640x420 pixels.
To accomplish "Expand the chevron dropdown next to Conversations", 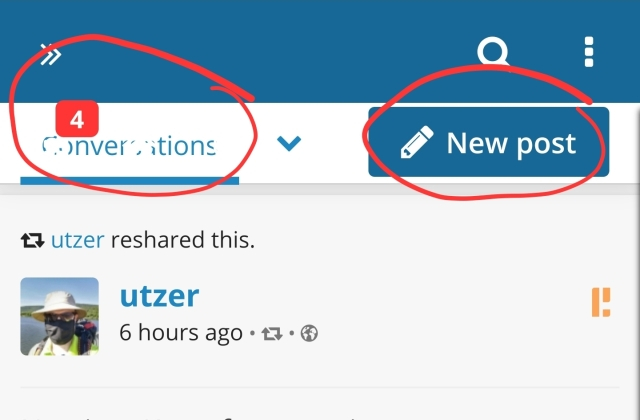I will point(289,143).
